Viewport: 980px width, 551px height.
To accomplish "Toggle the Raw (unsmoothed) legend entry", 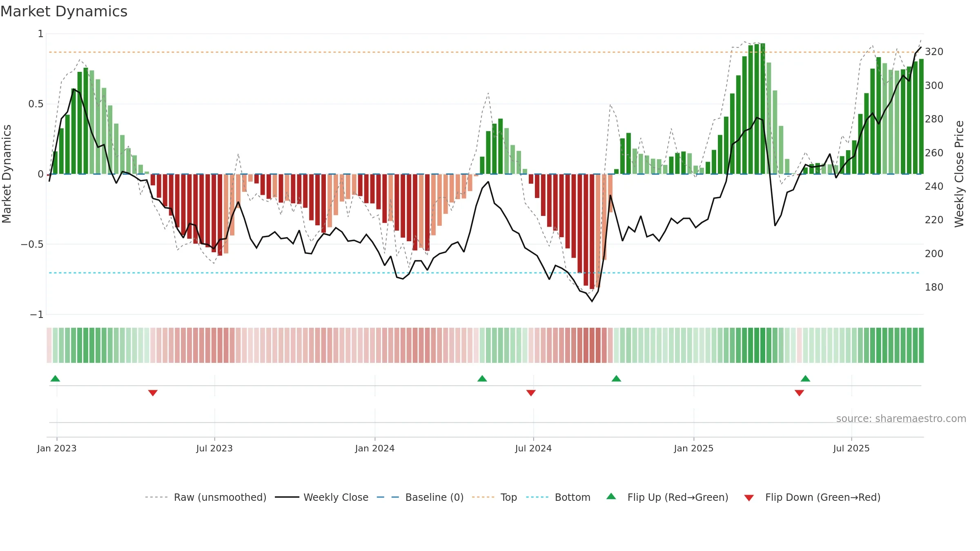I will click(206, 497).
